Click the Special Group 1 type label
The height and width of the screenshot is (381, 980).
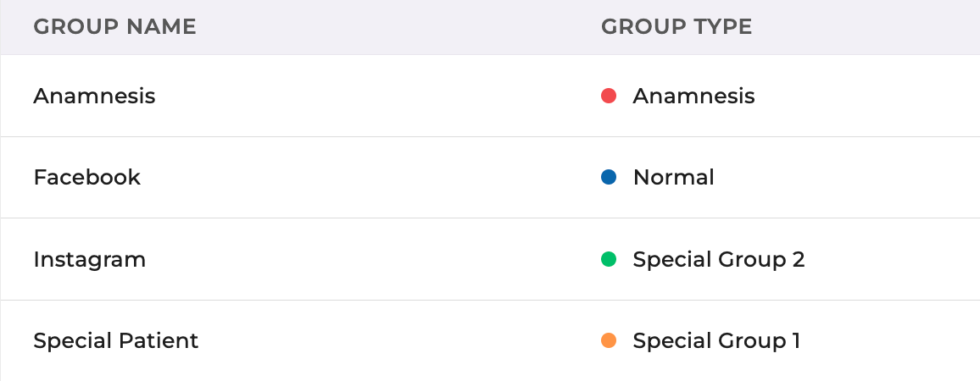pos(716,340)
